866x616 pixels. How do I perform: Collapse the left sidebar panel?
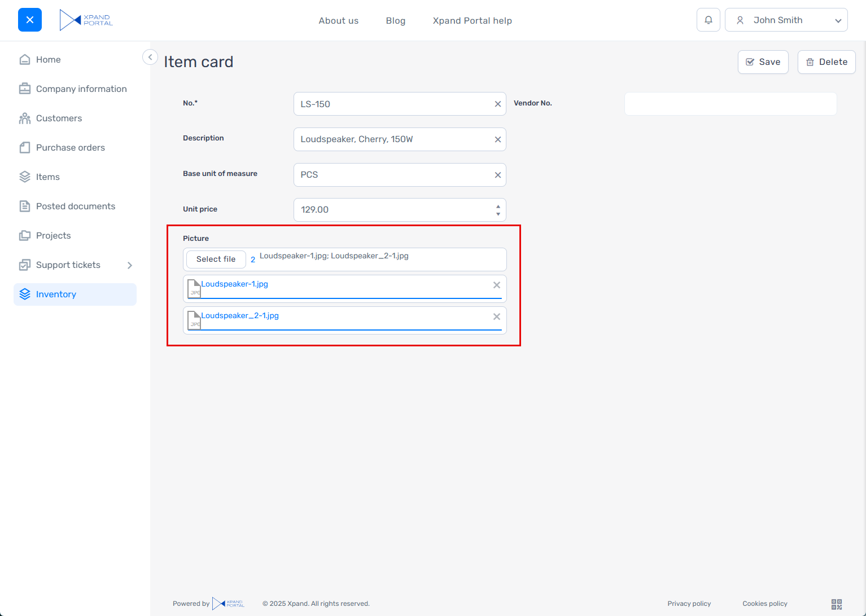(x=150, y=57)
